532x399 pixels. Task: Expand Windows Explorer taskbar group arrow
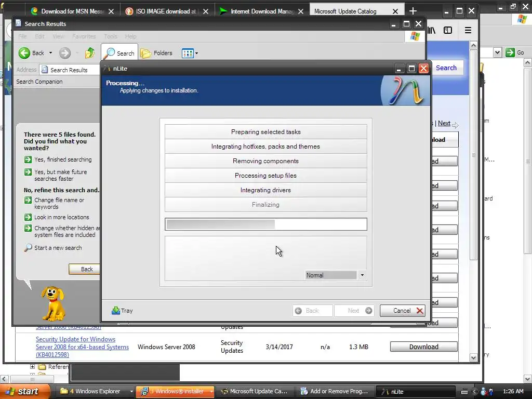pyautogui.click(x=131, y=391)
